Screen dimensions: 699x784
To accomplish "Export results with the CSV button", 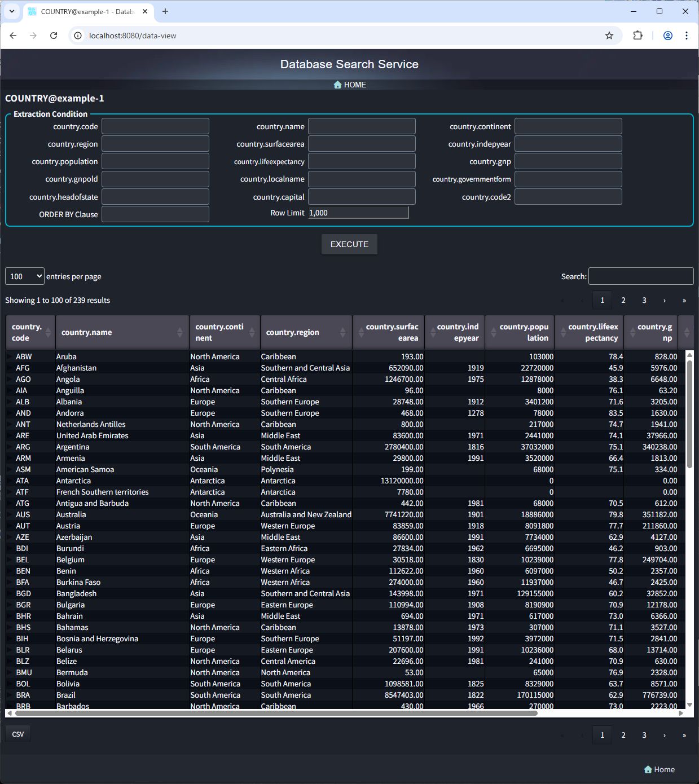I will coord(18,734).
